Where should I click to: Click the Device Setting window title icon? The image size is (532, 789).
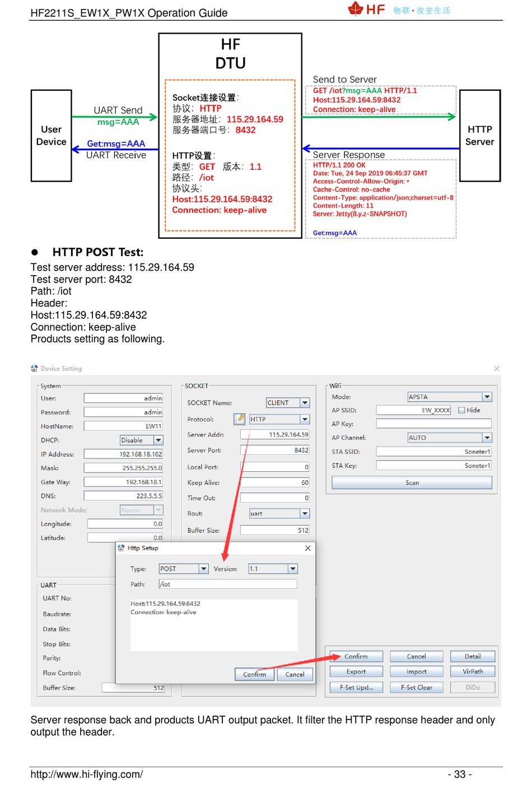click(34, 368)
